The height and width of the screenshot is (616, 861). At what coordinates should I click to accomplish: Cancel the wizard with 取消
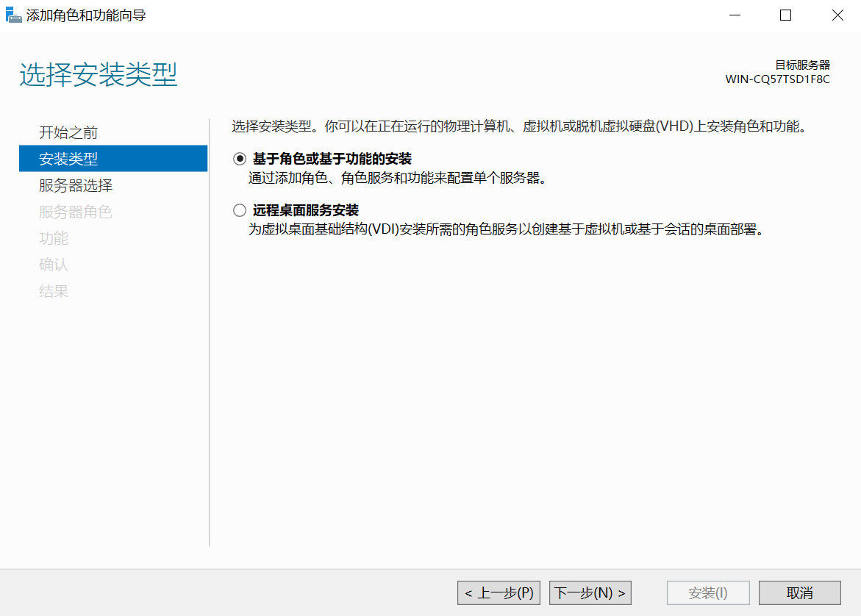[799, 593]
